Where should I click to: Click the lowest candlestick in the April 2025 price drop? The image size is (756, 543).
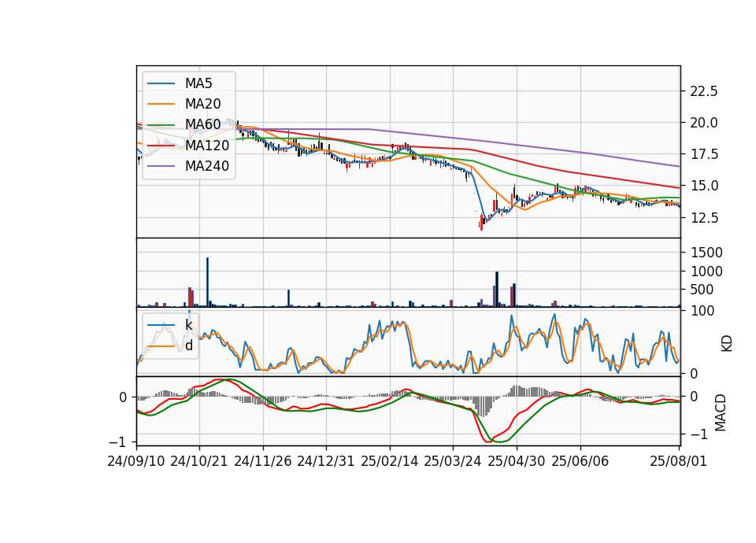[481, 223]
